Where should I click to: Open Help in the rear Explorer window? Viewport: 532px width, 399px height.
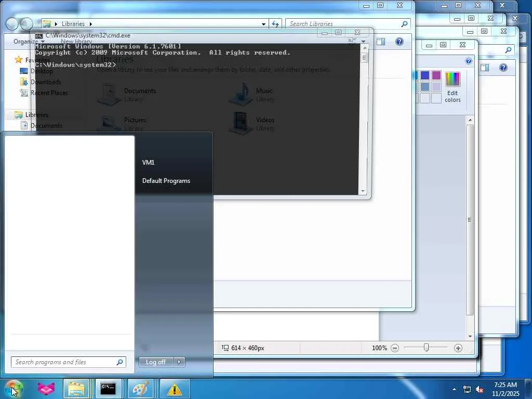click(x=503, y=68)
